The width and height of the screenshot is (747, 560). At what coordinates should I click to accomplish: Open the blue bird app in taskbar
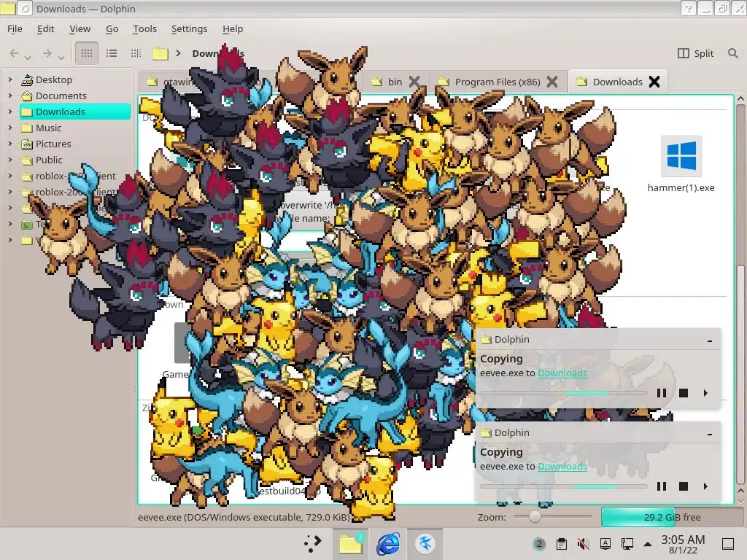click(x=425, y=544)
